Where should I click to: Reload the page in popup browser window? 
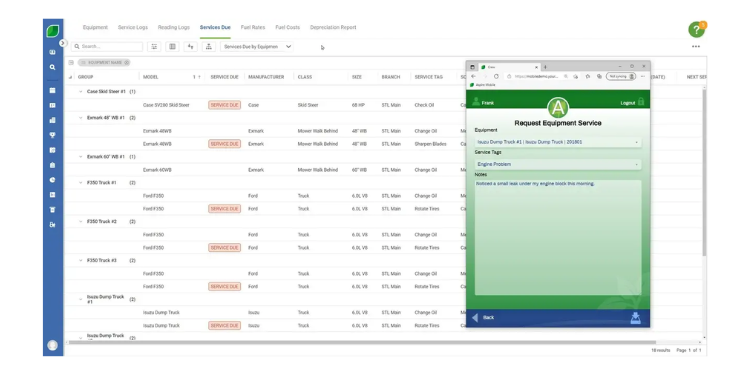(496, 77)
